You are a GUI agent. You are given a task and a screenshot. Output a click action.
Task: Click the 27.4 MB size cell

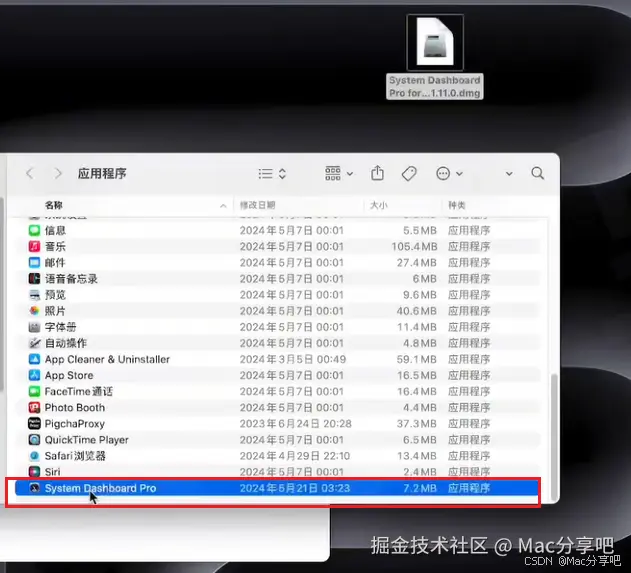click(x=417, y=262)
